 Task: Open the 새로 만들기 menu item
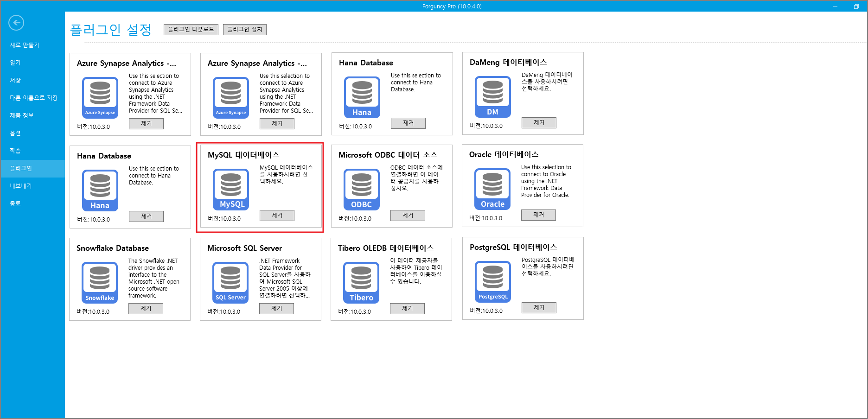pyautogui.click(x=25, y=45)
